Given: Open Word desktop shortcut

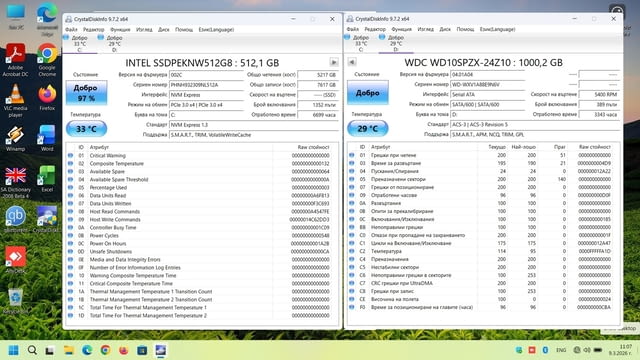Looking at the screenshot, I should click(x=47, y=138).
